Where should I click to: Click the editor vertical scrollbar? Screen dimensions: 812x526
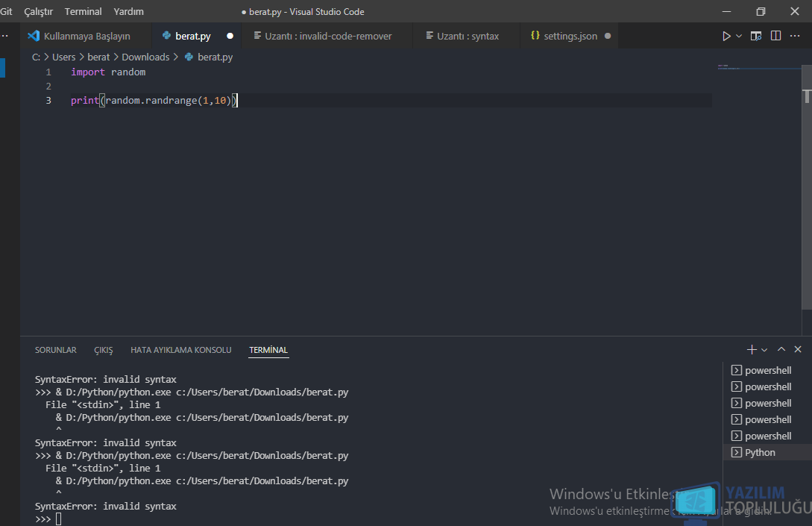point(806,187)
